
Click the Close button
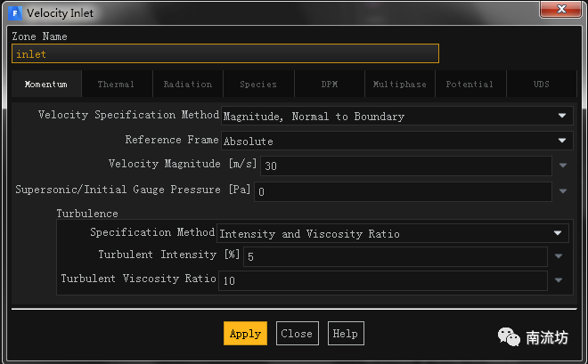(x=297, y=334)
